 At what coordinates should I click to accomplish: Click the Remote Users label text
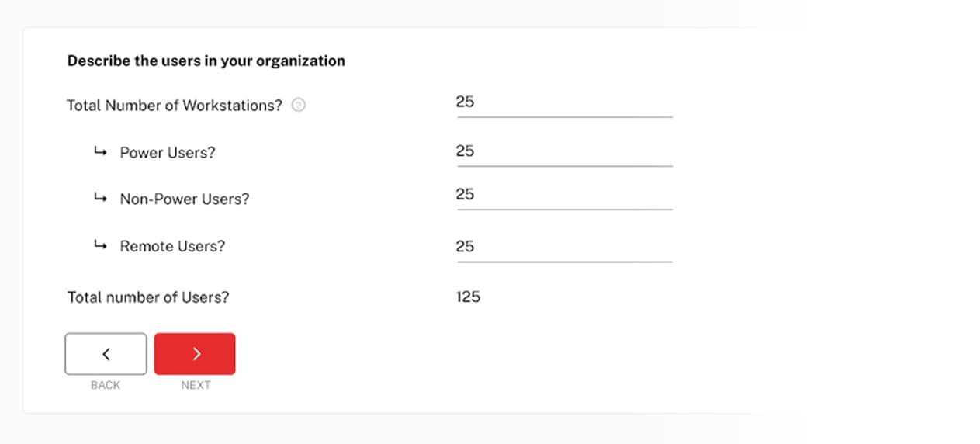(171, 246)
